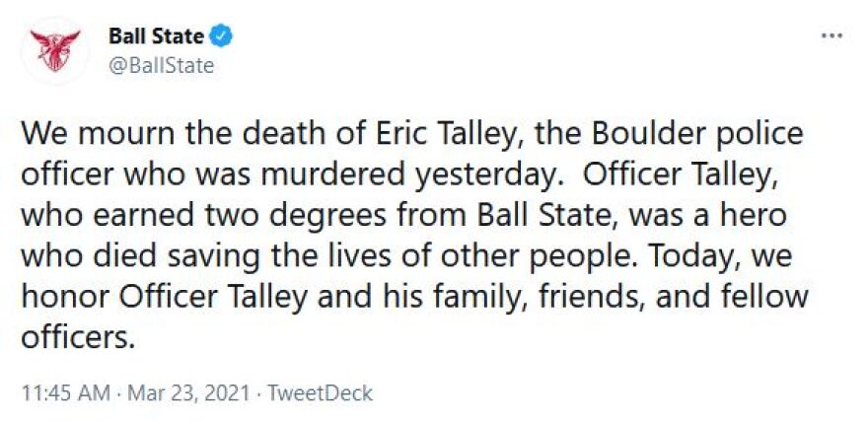Click the phrase "murdered yesterday"

[410, 176]
